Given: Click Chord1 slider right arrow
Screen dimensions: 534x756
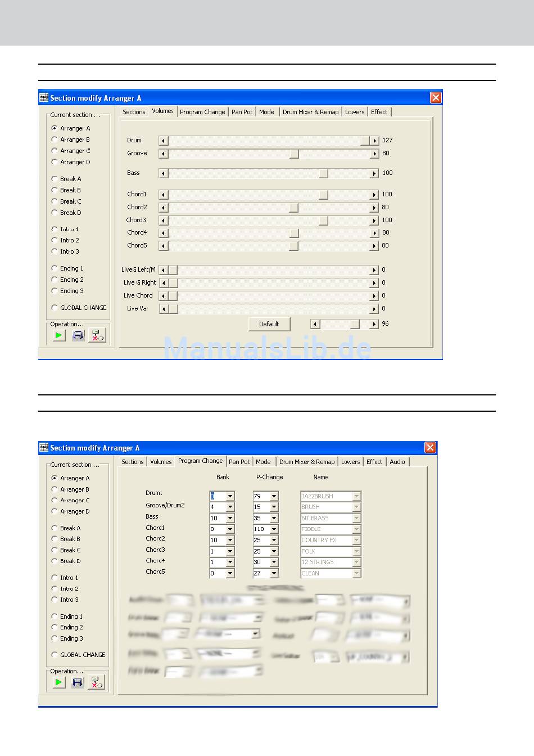Looking at the screenshot, I should pyautogui.click(x=374, y=195).
